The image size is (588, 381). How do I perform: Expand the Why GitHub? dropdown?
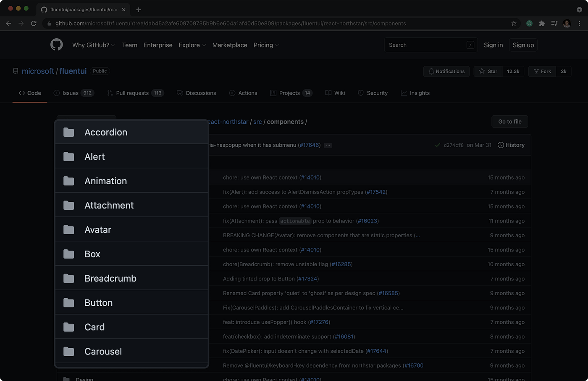click(93, 45)
